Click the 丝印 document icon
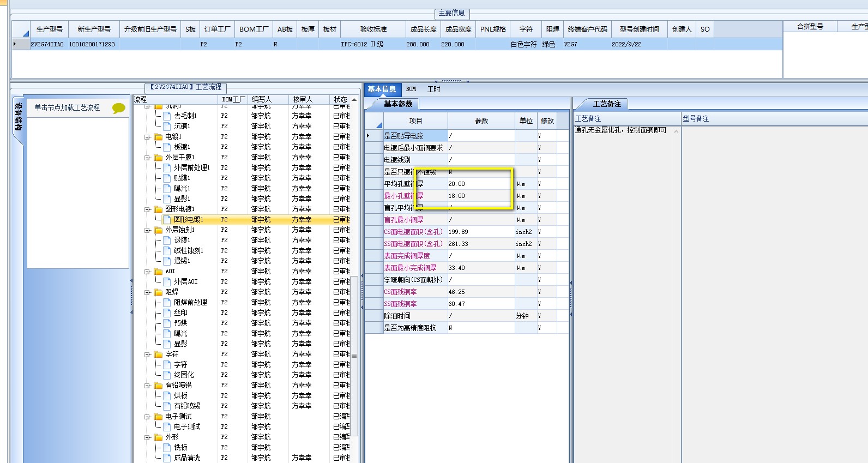Image resolution: width=868 pixels, height=463 pixels. coord(167,312)
